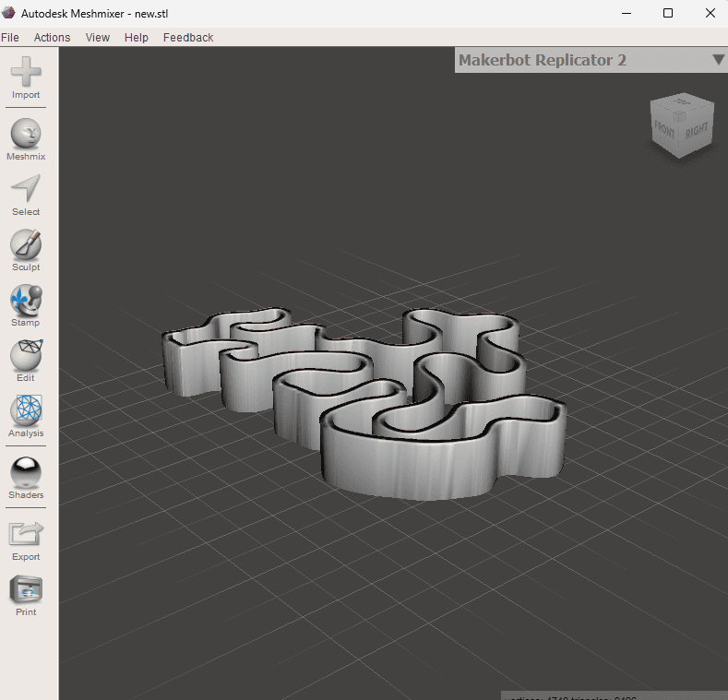Open the Shaders panel
The height and width of the screenshot is (700, 728).
point(26,478)
